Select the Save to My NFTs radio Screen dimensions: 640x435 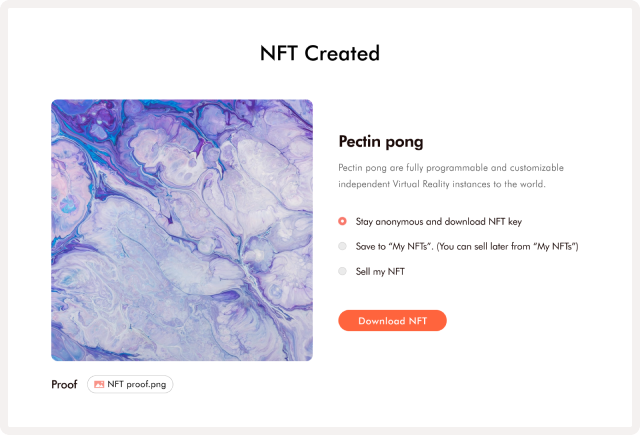(x=342, y=246)
